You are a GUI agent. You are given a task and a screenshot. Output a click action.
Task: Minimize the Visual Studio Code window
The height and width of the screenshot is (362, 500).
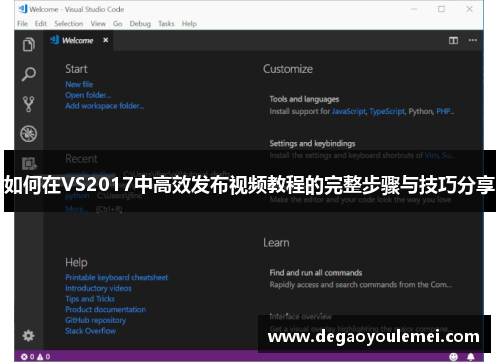pos(414,9)
